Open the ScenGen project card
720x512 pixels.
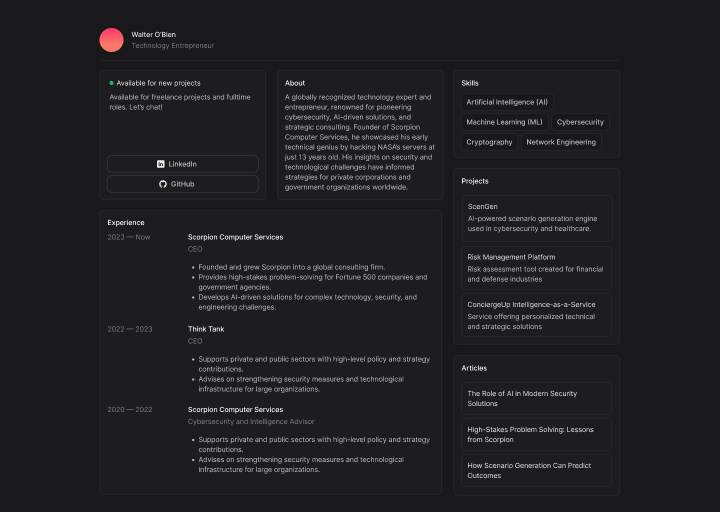pos(536,217)
